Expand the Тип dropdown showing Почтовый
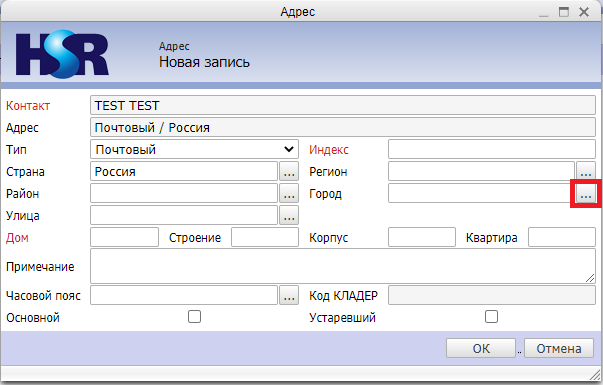Screen dimensions: 603x385 [x=194, y=149]
